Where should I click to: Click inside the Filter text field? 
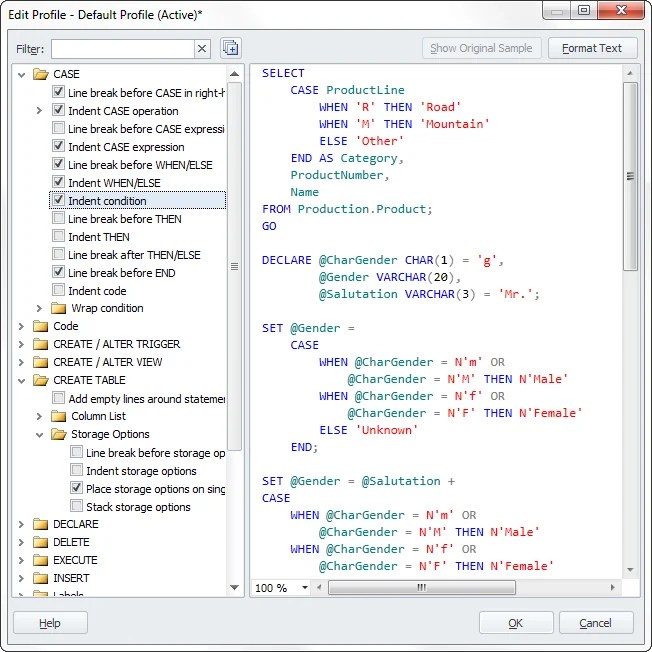pyautogui.click(x=123, y=49)
